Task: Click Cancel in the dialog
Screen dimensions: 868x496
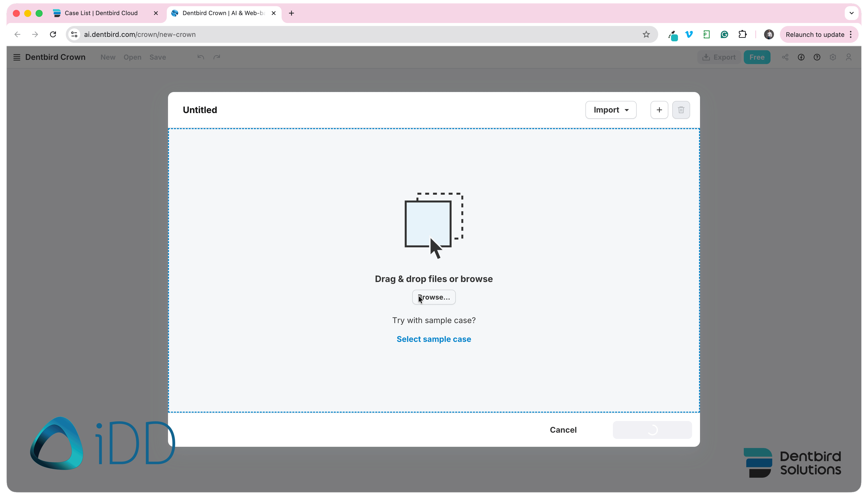Action: click(x=563, y=429)
